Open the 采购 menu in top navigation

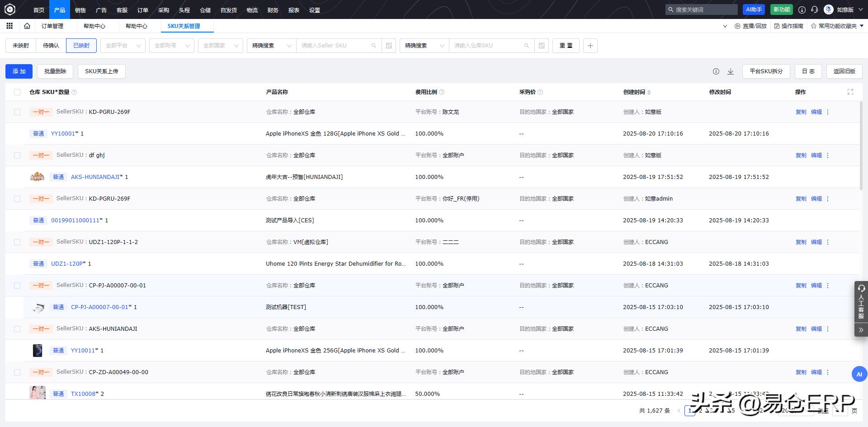(163, 10)
